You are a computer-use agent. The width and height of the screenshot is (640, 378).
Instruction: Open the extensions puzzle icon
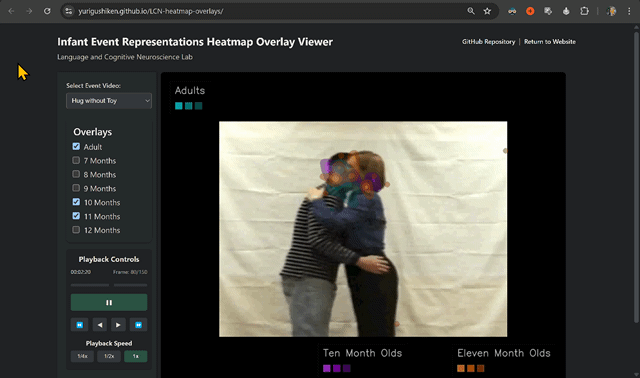584,11
